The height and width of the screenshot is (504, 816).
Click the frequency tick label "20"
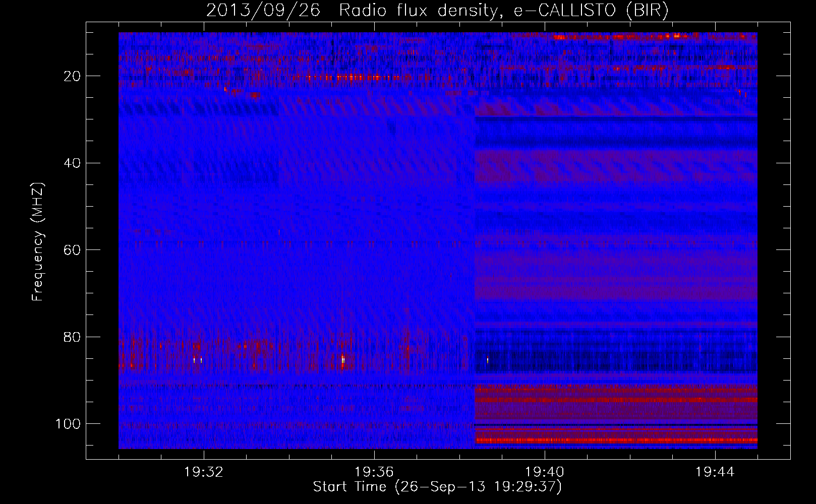[72, 76]
